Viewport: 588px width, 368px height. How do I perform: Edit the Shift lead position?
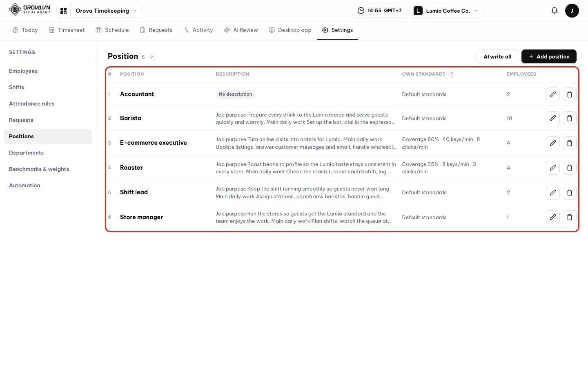pyautogui.click(x=552, y=193)
